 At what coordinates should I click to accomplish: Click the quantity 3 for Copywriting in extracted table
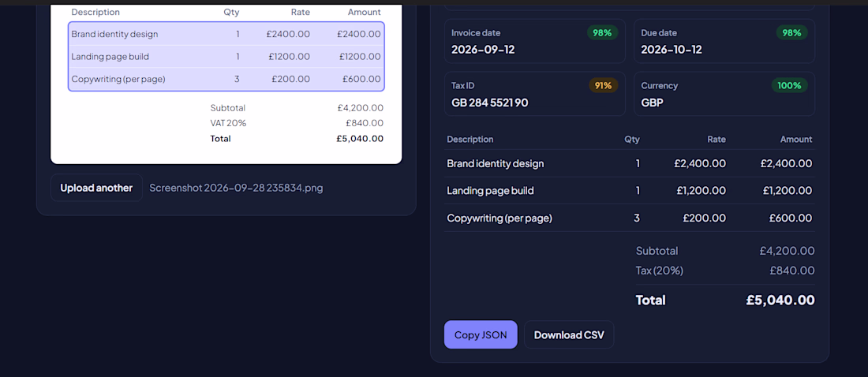click(x=637, y=218)
